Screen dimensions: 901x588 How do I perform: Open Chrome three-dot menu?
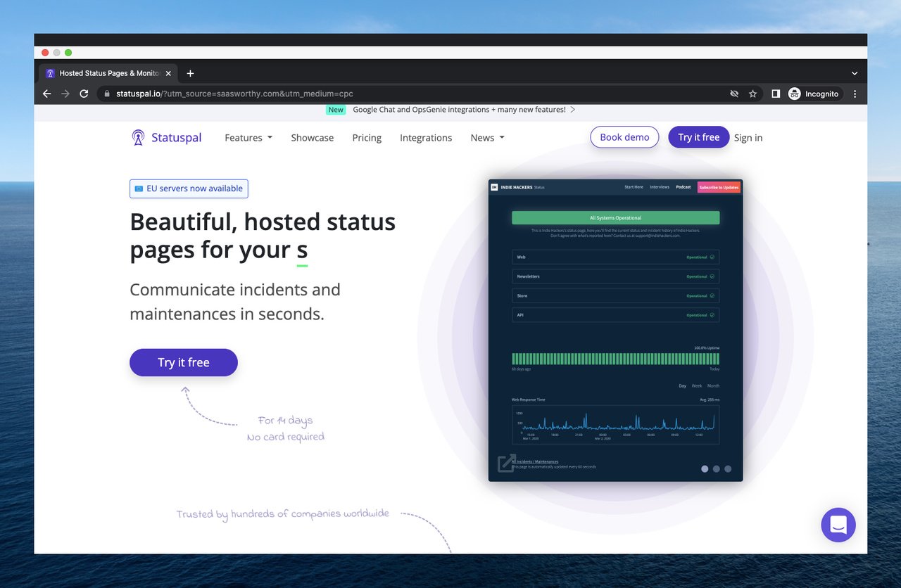point(855,94)
